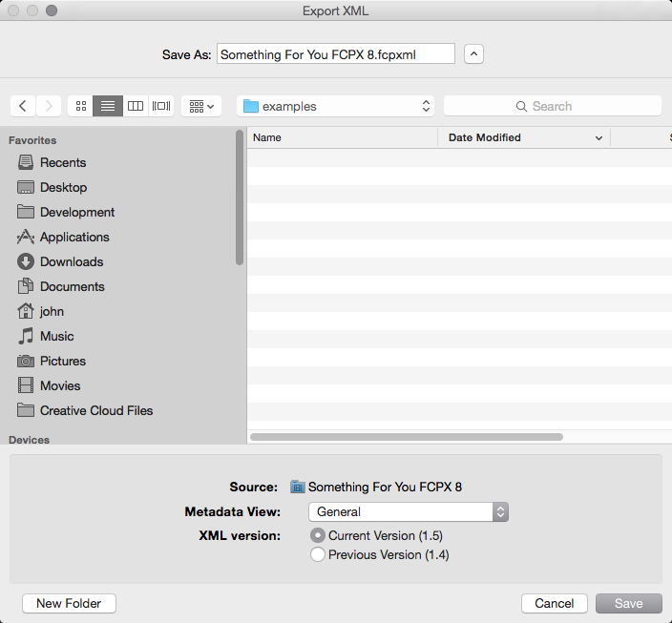Sort by Date Modified column header
Viewport: 672px width, 623px height.
pyautogui.click(x=524, y=137)
